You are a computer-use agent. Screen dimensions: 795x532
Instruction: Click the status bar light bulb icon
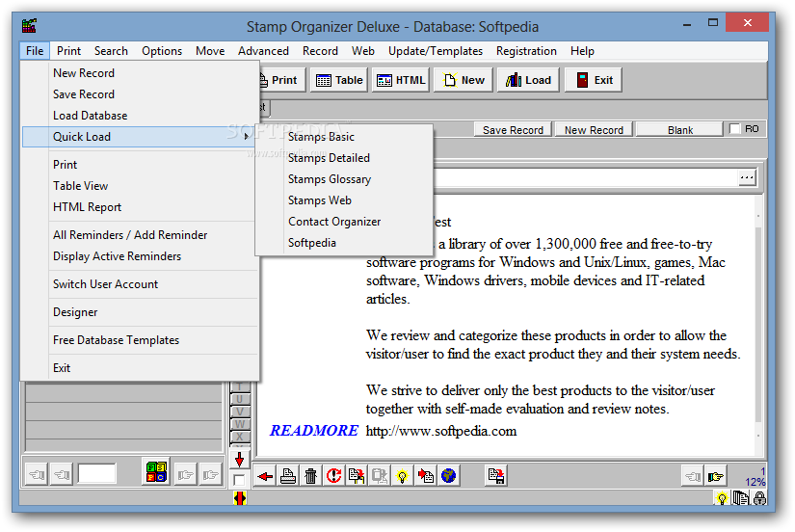[722, 499]
